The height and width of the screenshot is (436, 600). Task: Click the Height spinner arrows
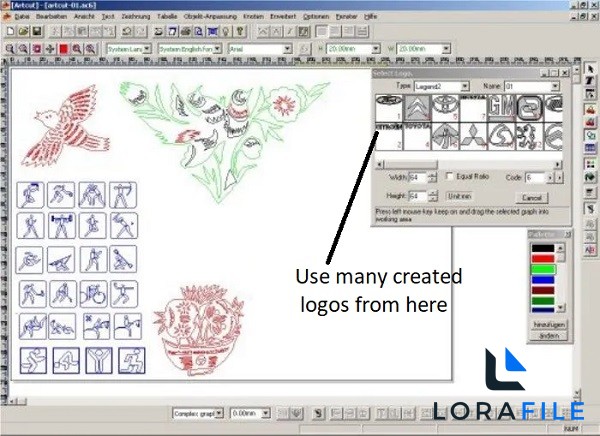pyautogui.click(x=432, y=196)
